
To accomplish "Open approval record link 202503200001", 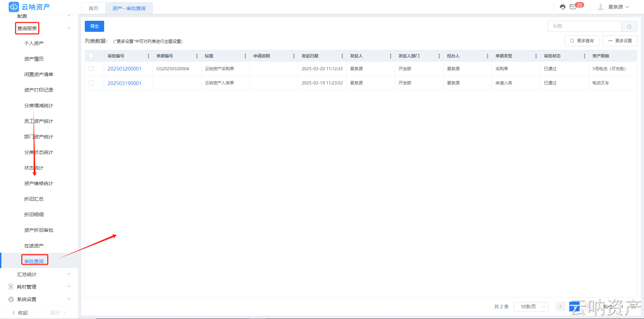I will tap(125, 69).
